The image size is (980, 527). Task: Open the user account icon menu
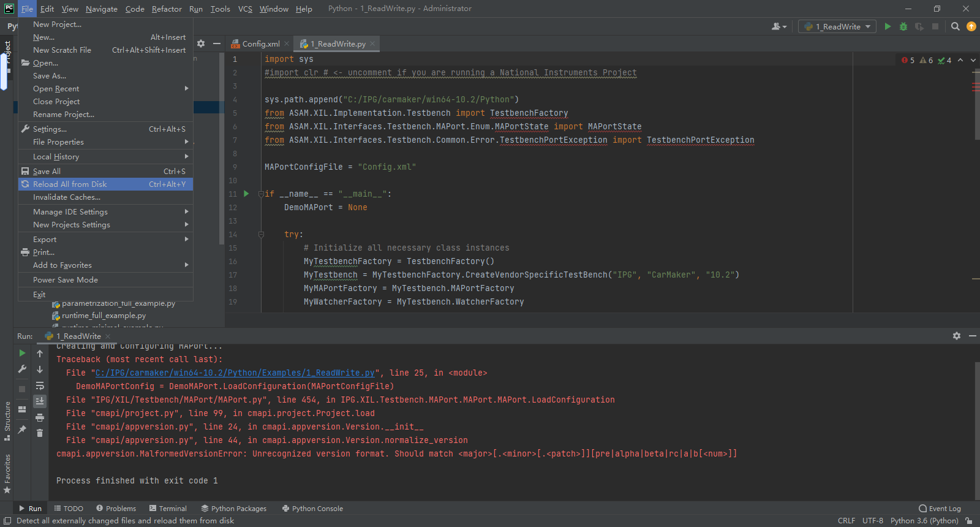[778, 26]
